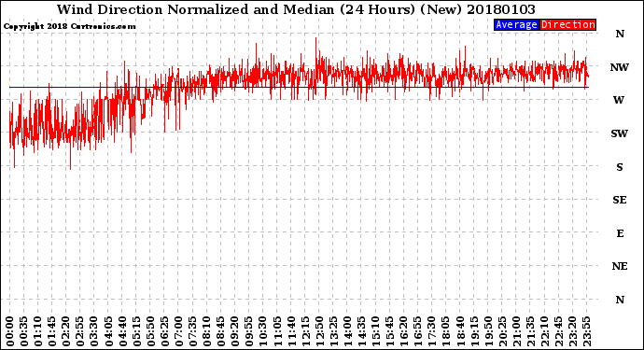Screen dimensions: 644x350
Task: Click the '05:15' time axis label
Action: coord(136,331)
